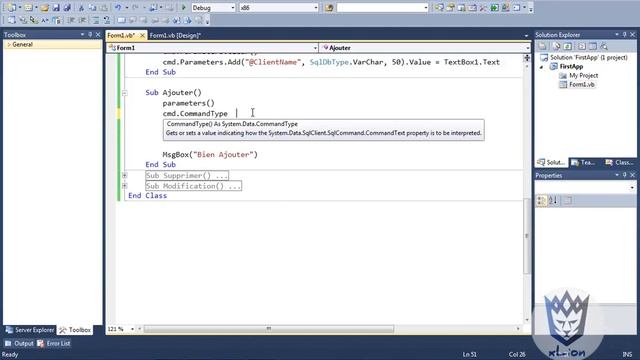Click the Start Debugging play icon
640x360 pixels.
pyautogui.click(x=184, y=7)
